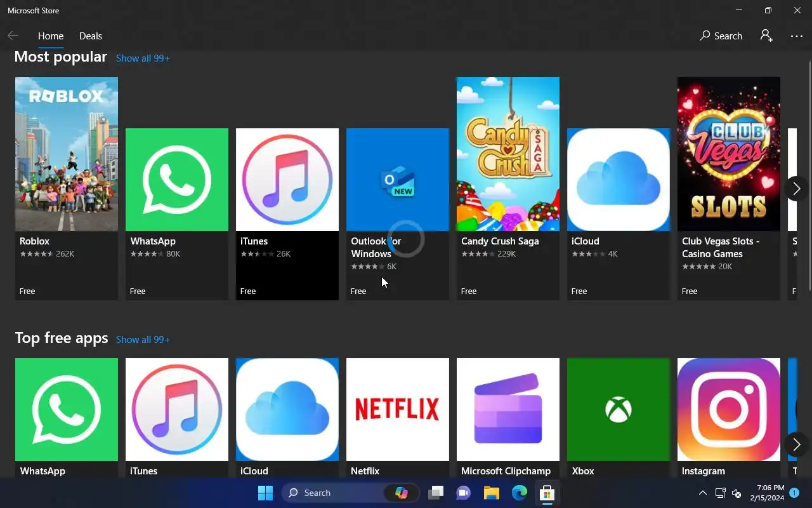Open the account sign-in icon
Viewport: 812px width, 508px height.
(766, 36)
